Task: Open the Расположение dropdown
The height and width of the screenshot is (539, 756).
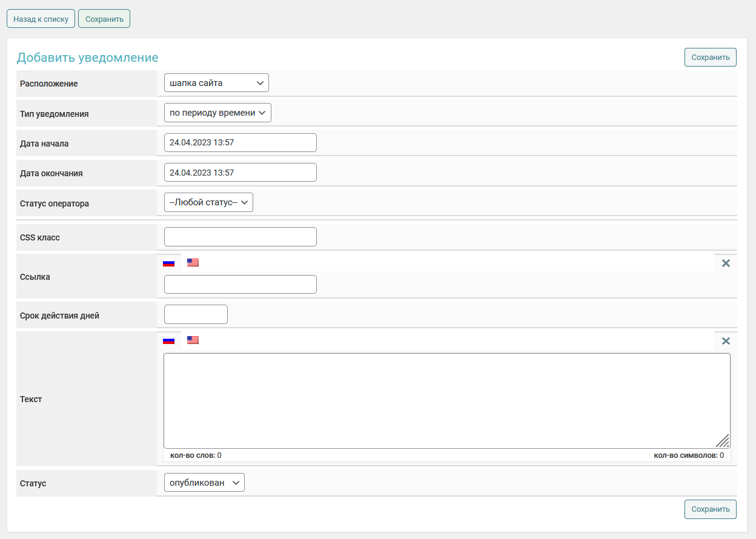Action: (216, 83)
